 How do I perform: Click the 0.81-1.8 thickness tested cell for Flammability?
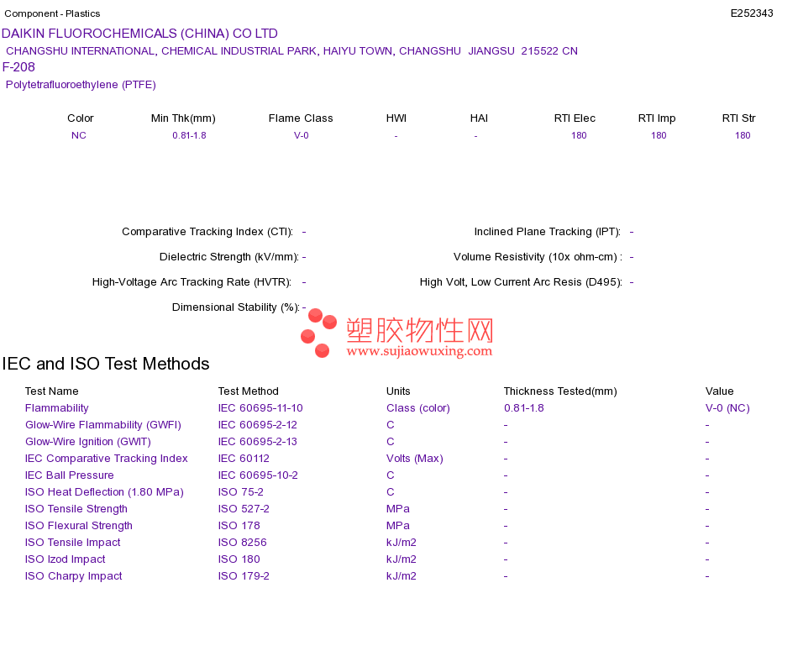point(524,407)
